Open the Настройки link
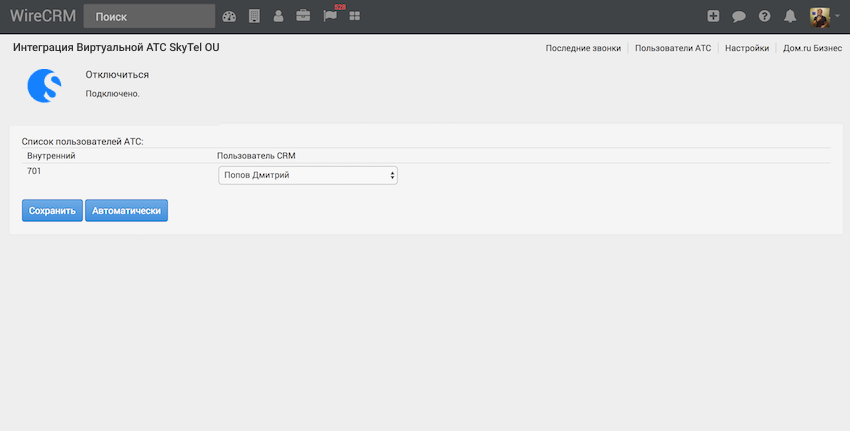 (x=747, y=48)
